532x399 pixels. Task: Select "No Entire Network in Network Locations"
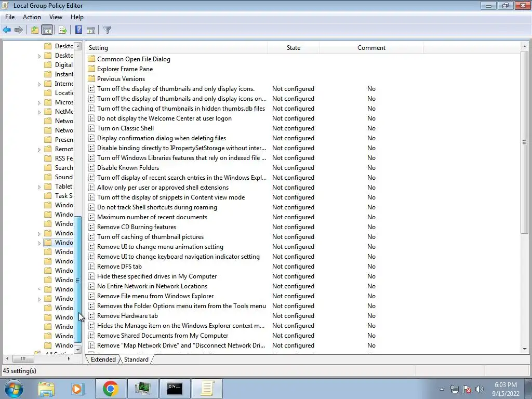pyautogui.click(x=152, y=286)
